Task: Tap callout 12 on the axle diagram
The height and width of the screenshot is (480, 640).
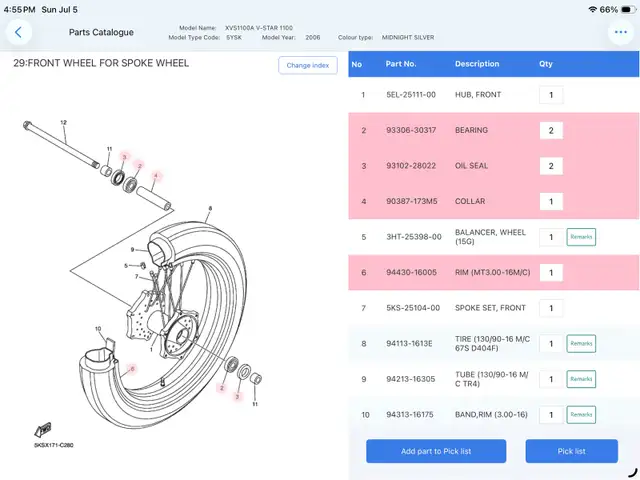Action: pos(63,122)
